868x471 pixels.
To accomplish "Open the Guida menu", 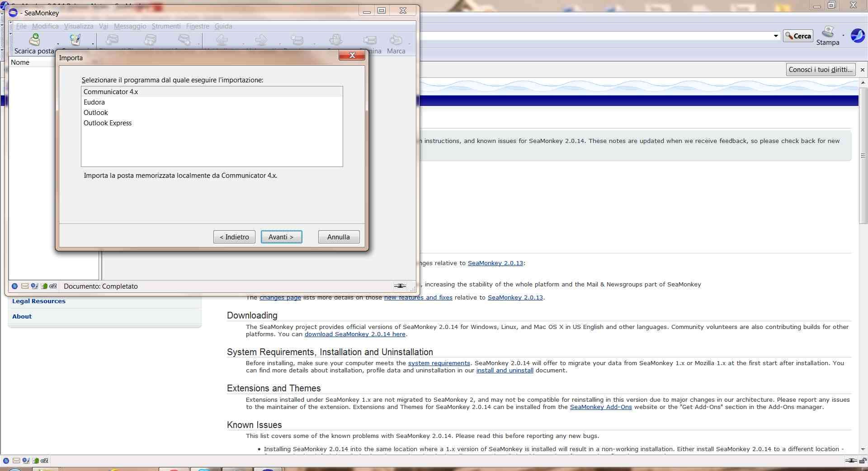I will tap(223, 26).
